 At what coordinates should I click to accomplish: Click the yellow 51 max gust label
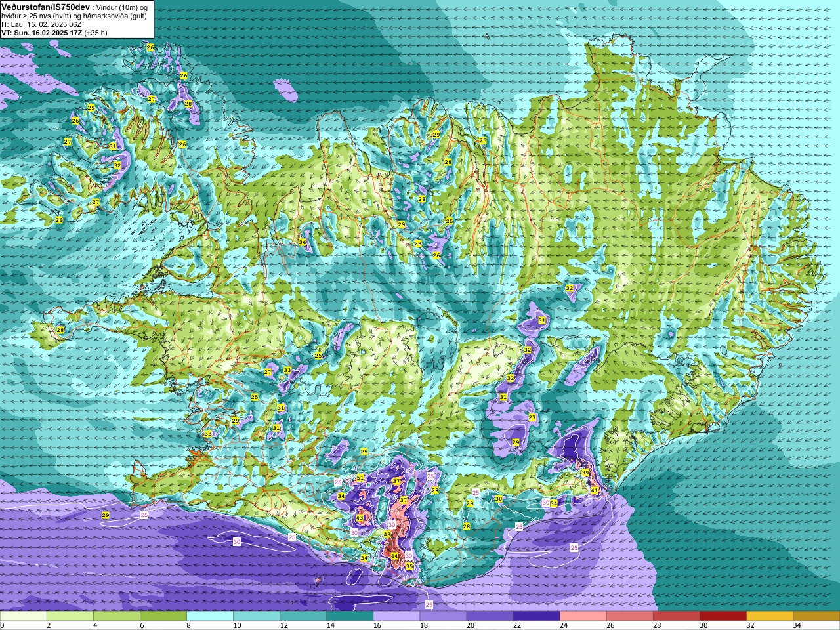click(x=360, y=478)
